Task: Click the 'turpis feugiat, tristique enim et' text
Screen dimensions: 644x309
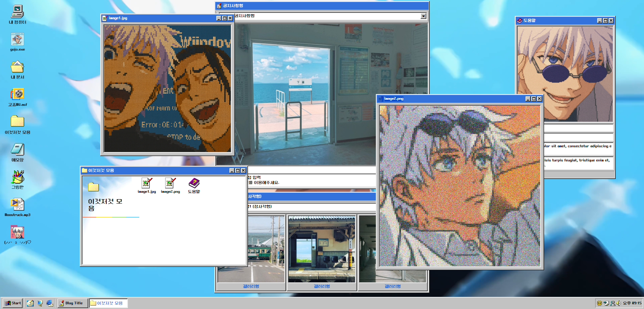Action: 581,160
